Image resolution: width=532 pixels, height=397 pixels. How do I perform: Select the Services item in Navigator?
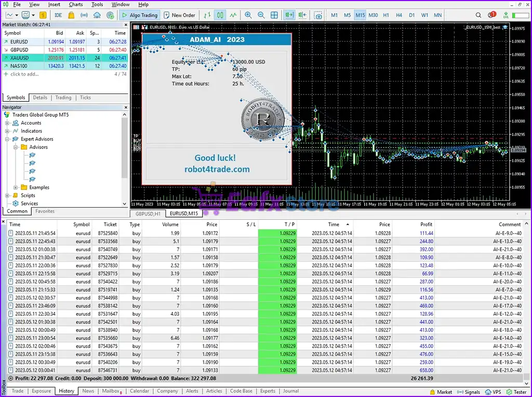[x=29, y=204]
